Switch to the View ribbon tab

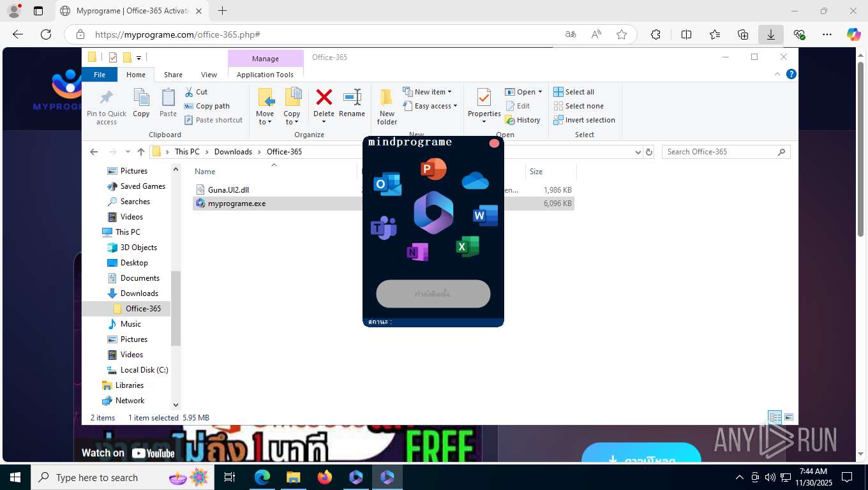click(209, 75)
